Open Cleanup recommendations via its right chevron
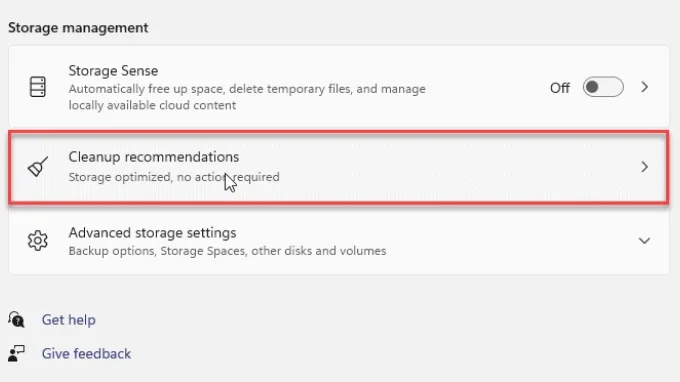 (x=644, y=167)
